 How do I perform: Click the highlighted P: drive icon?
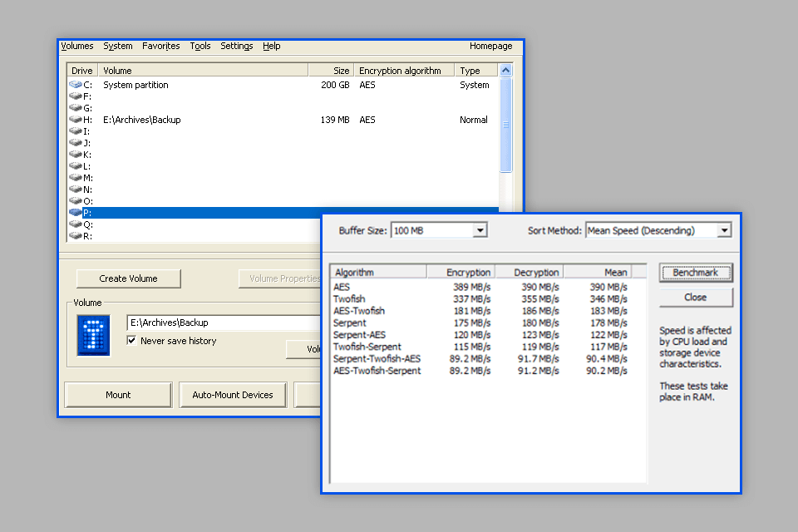click(x=76, y=213)
